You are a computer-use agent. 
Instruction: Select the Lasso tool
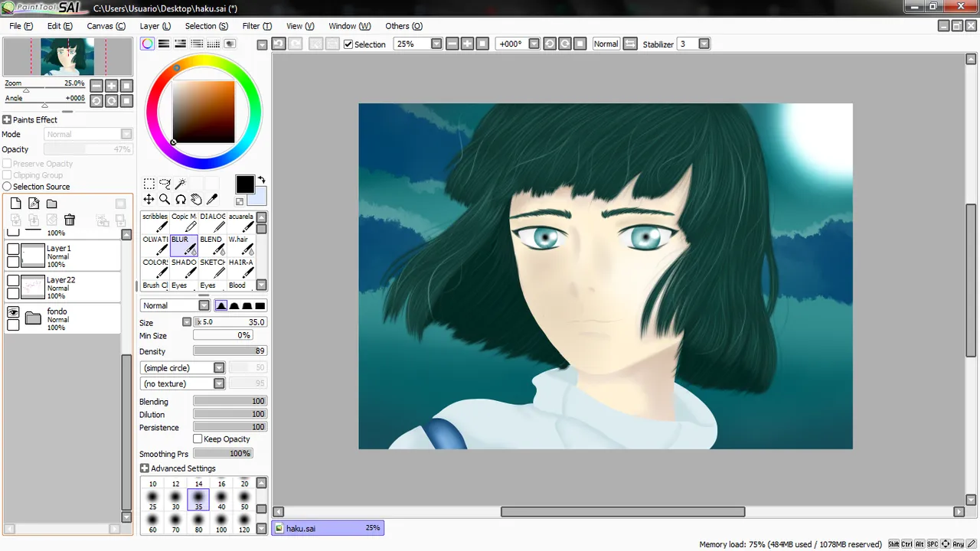point(165,184)
